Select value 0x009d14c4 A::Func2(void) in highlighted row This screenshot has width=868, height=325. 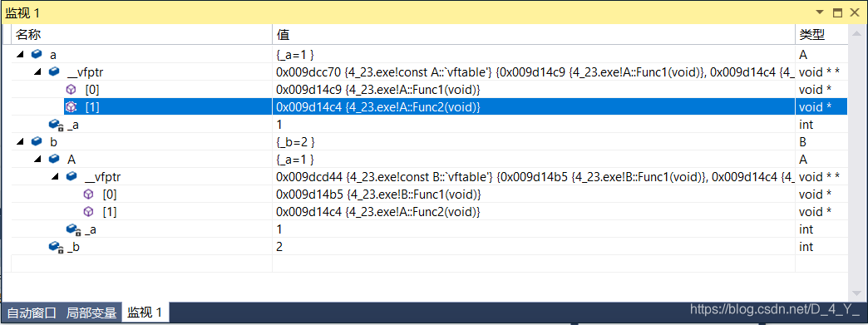pyautogui.click(x=377, y=107)
